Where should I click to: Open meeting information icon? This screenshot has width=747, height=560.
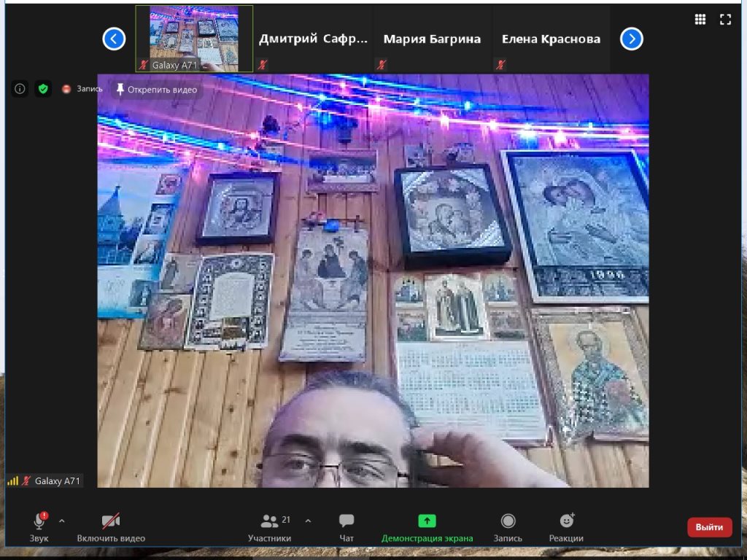click(x=20, y=88)
